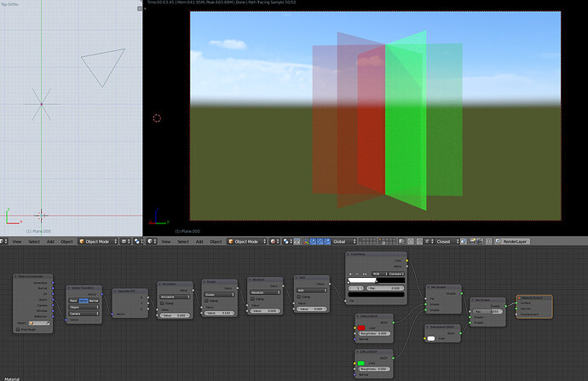The image size is (588, 381).
Task: Open pivot point selector in render viewport header
Action: pyautogui.click(x=288, y=241)
